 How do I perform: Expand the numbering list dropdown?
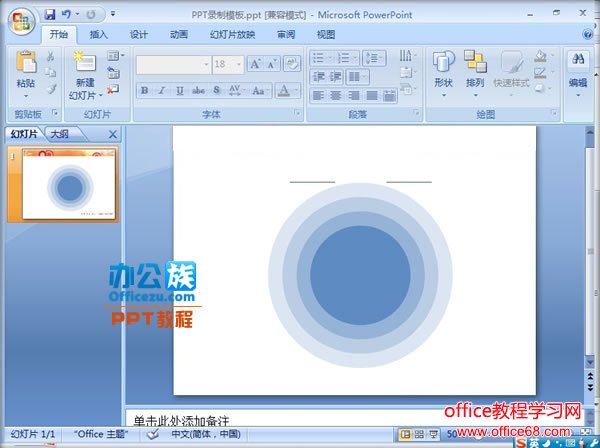click(355, 58)
